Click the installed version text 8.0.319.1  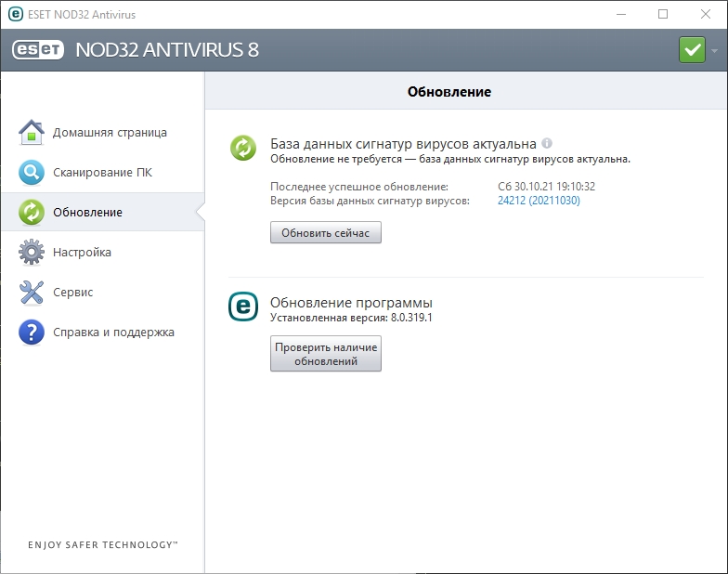click(411, 318)
